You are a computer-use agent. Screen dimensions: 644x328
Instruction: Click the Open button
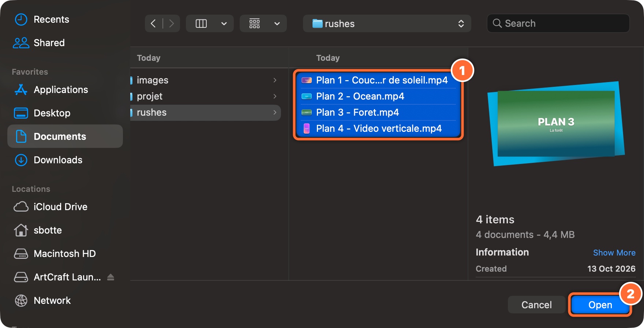click(x=600, y=305)
